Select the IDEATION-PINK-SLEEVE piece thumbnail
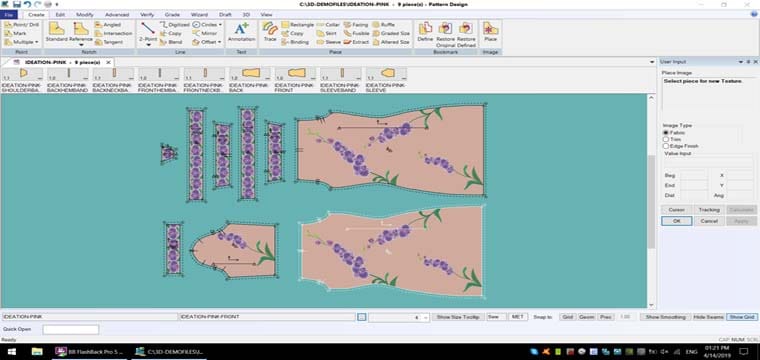 [x=386, y=80]
